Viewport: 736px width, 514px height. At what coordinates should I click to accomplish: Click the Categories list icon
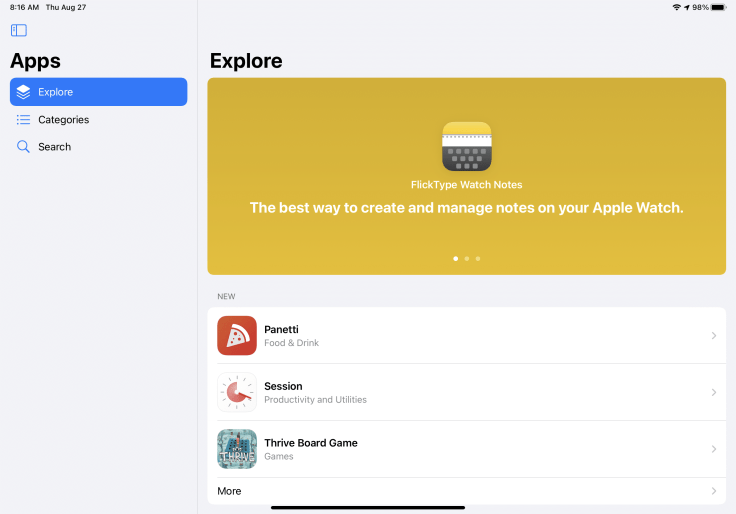[x=23, y=120]
